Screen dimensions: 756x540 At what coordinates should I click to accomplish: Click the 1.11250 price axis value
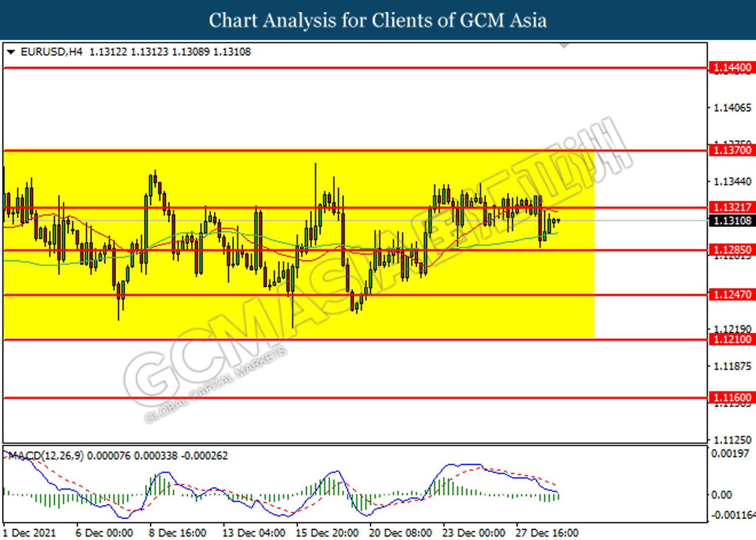(x=732, y=440)
